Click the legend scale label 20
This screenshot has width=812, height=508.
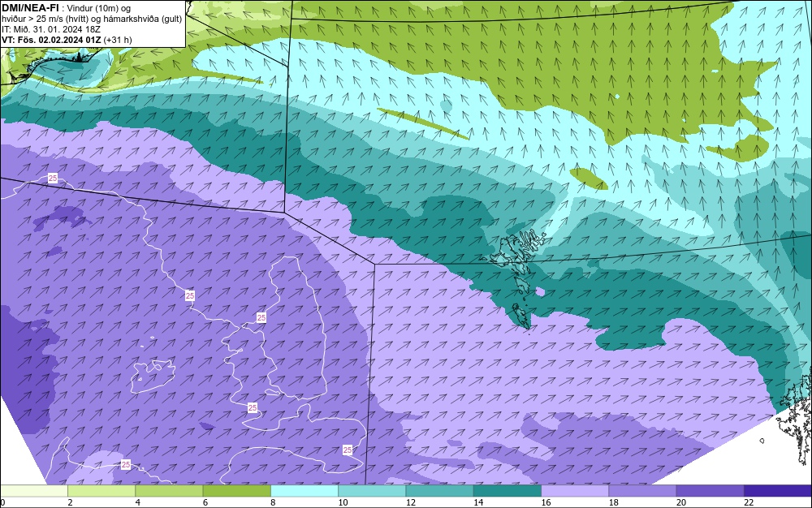(x=681, y=502)
